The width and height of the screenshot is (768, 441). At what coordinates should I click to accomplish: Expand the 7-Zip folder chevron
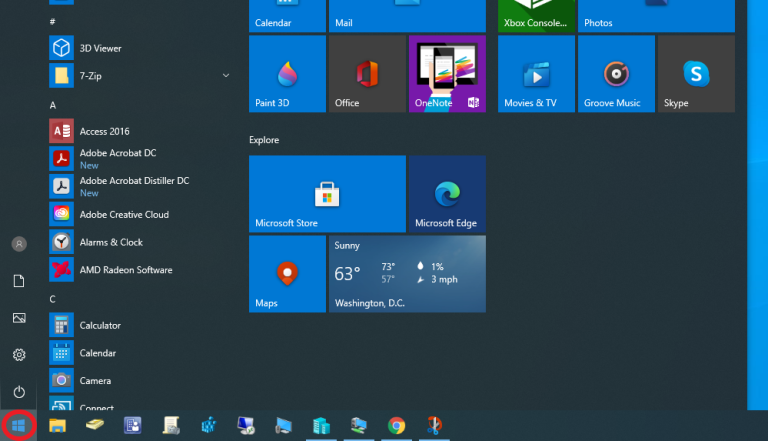tap(226, 75)
